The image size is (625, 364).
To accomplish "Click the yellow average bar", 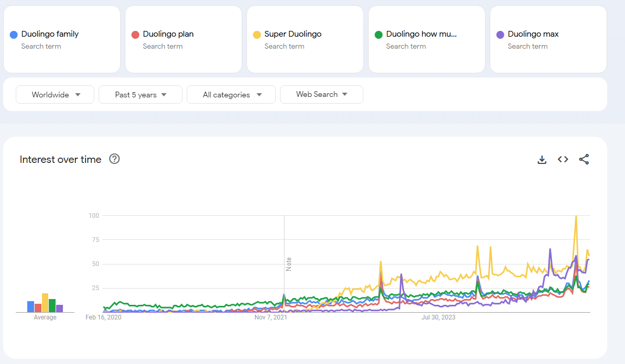I will (x=45, y=303).
